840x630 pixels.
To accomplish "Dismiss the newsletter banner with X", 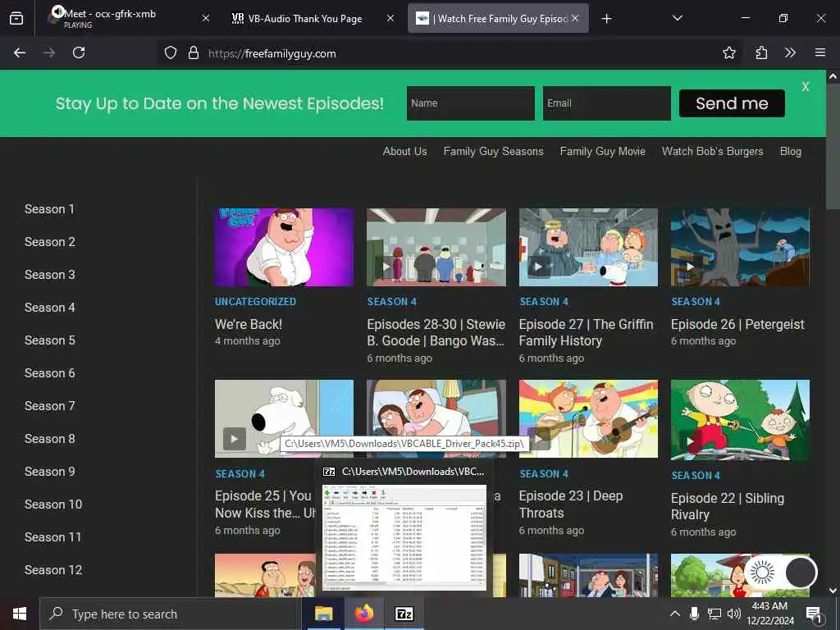I will 806,87.
